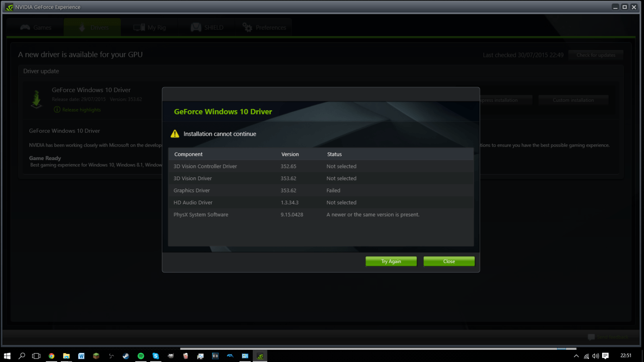
Task: Launch Steam from the taskbar
Action: click(x=125, y=356)
